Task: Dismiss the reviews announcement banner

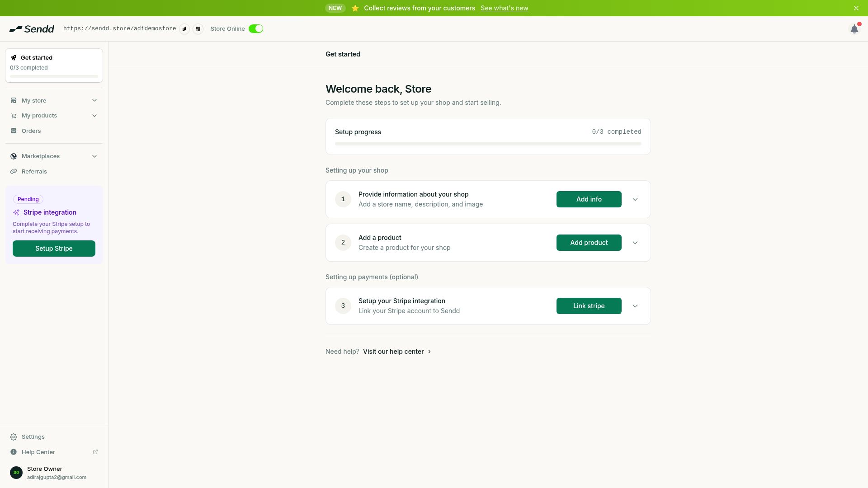Action: (856, 8)
